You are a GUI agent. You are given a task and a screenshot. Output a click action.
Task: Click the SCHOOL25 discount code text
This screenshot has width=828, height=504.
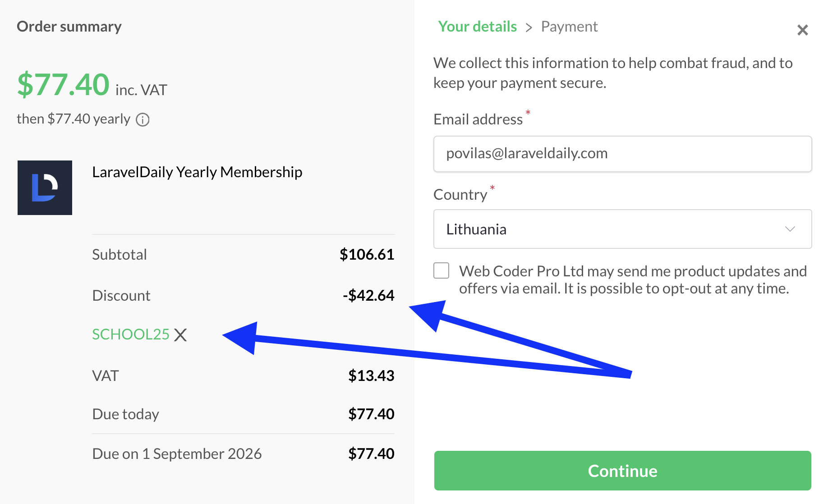[x=131, y=334]
